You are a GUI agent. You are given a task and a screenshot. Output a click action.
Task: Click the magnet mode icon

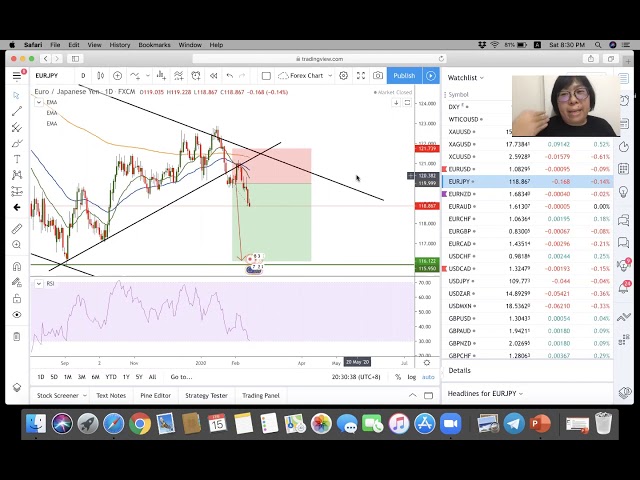click(17, 266)
